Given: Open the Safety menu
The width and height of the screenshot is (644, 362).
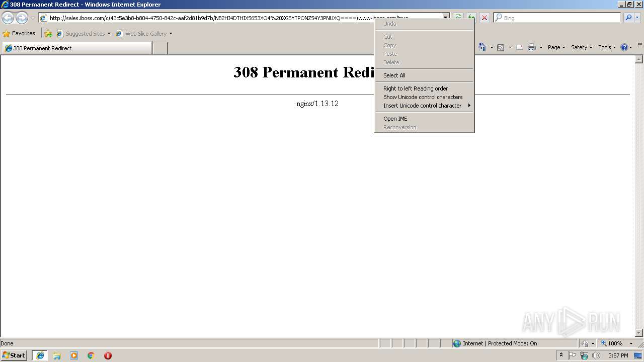Looking at the screenshot, I should (581, 47).
